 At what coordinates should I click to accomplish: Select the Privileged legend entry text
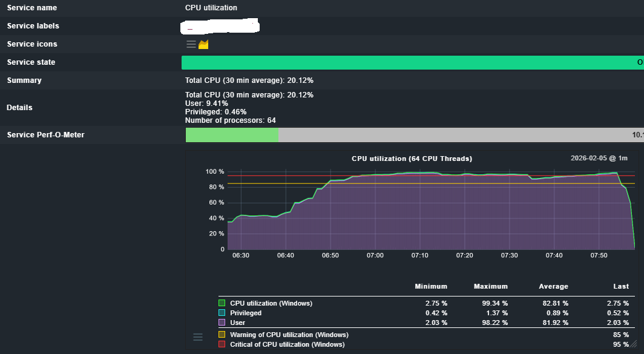click(246, 313)
